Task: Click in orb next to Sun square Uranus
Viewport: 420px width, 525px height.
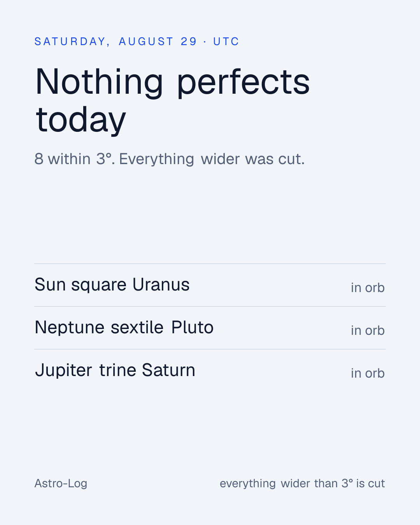Action: (367, 288)
